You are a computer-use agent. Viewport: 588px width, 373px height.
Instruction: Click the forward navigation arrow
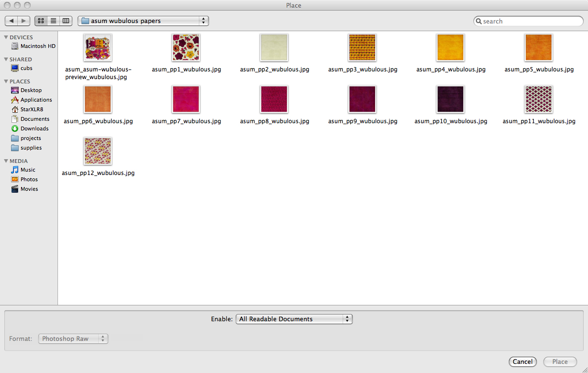(24, 21)
